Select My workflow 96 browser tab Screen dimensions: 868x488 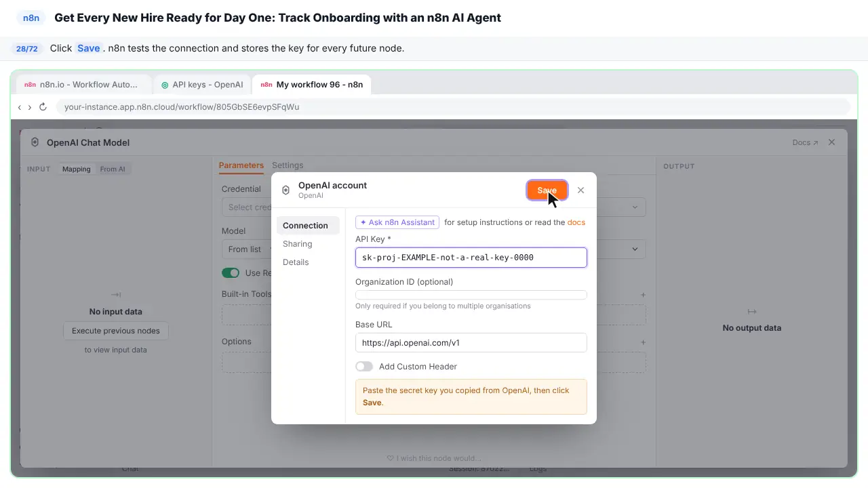[312, 85]
